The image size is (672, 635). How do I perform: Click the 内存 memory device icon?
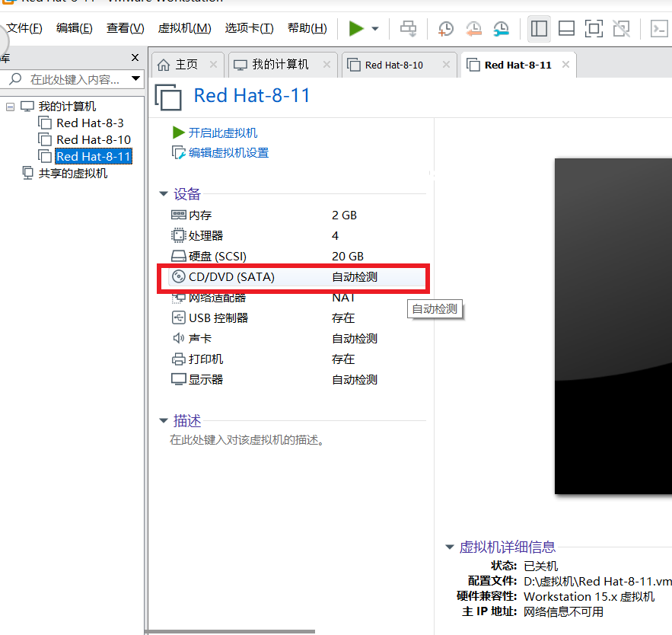178,215
